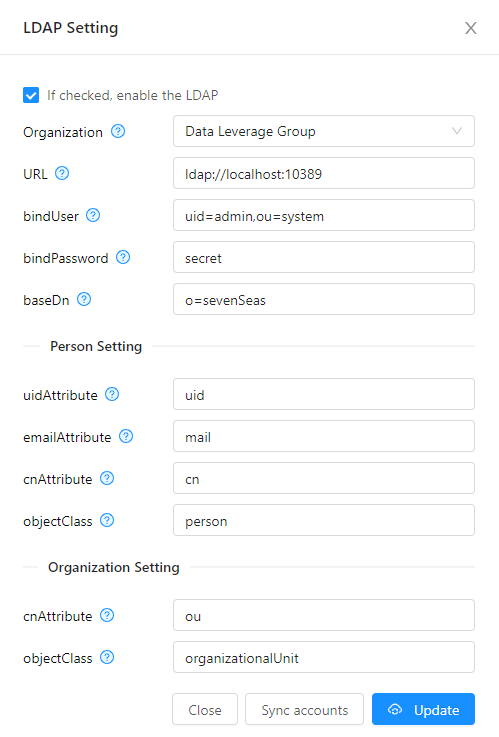
Task: Show help tooltip for bindUser
Action: tap(93, 215)
